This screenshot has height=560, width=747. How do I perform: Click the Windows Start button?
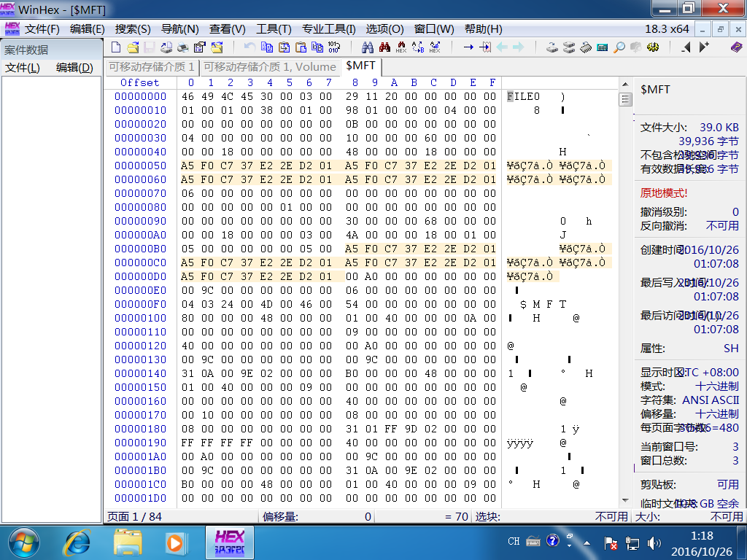(24, 542)
